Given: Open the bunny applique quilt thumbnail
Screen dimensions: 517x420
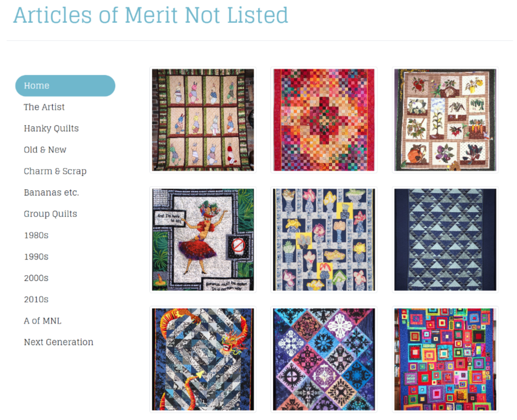Looking at the screenshot, I should (203, 120).
